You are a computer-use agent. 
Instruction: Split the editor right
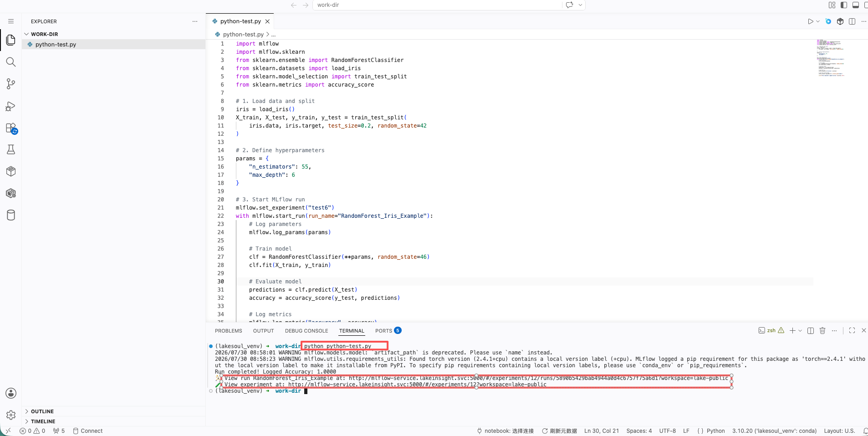click(852, 21)
